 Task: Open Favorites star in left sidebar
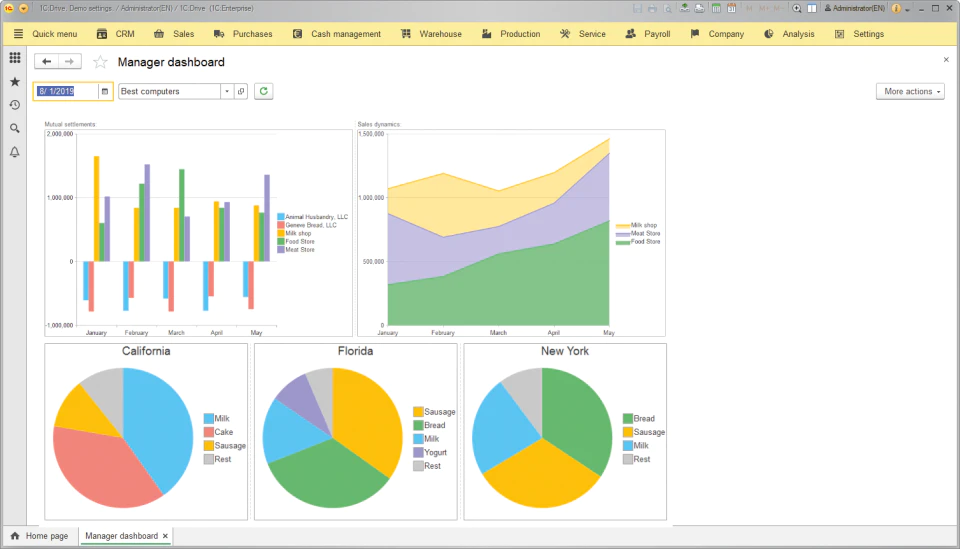click(x=15, y=81)
